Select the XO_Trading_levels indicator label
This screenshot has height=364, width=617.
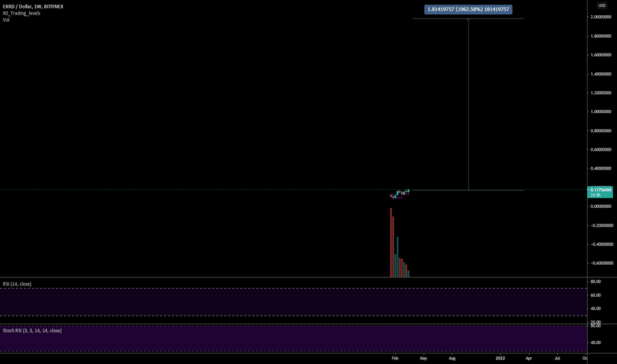(22, 13)
